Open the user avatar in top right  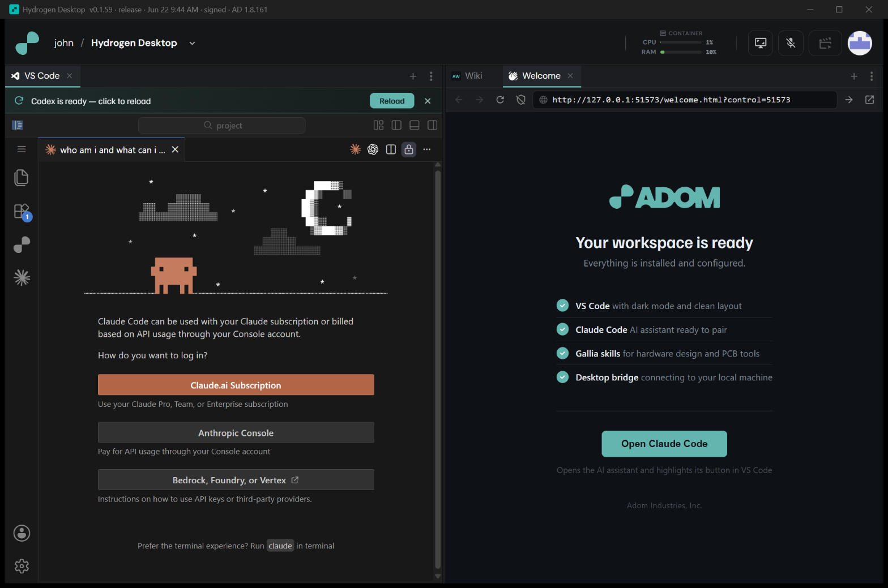tap(860, 43)
